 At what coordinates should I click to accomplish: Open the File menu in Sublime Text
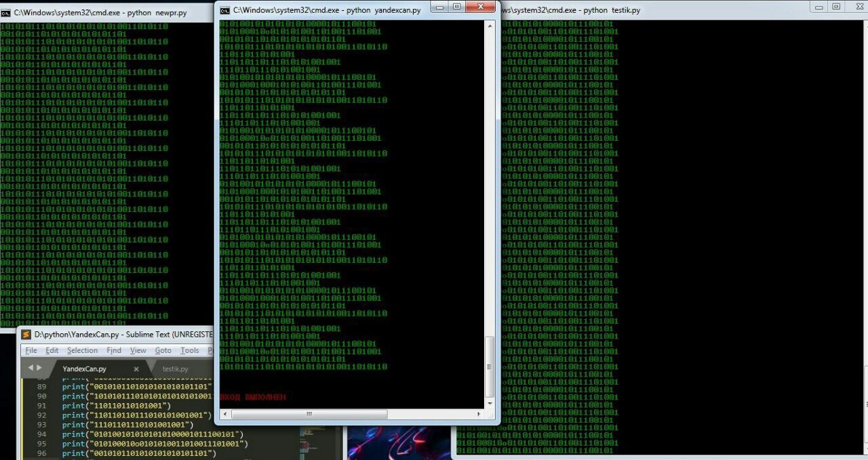click(31, 350)
